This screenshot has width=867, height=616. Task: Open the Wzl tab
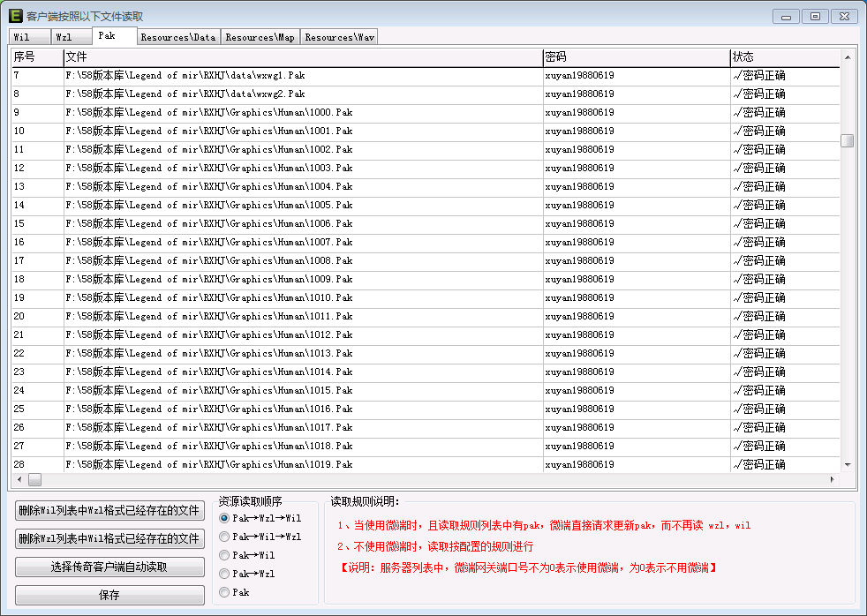coord(70,37)
